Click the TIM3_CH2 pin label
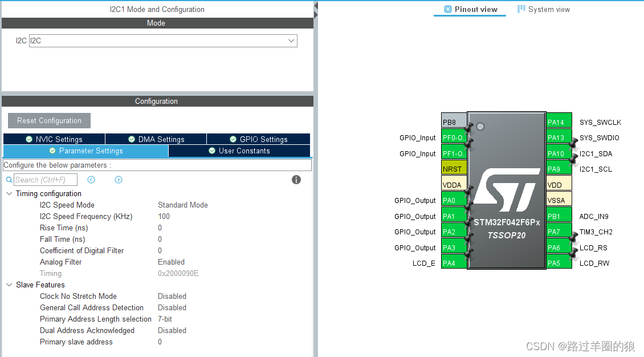Screen dimensions: 644x357 pyautogui.click(x=596, y=232)
